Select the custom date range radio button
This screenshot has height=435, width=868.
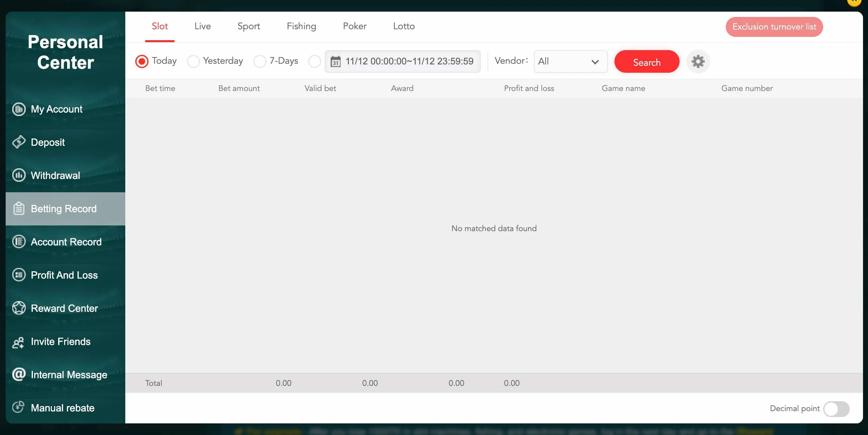315,61
